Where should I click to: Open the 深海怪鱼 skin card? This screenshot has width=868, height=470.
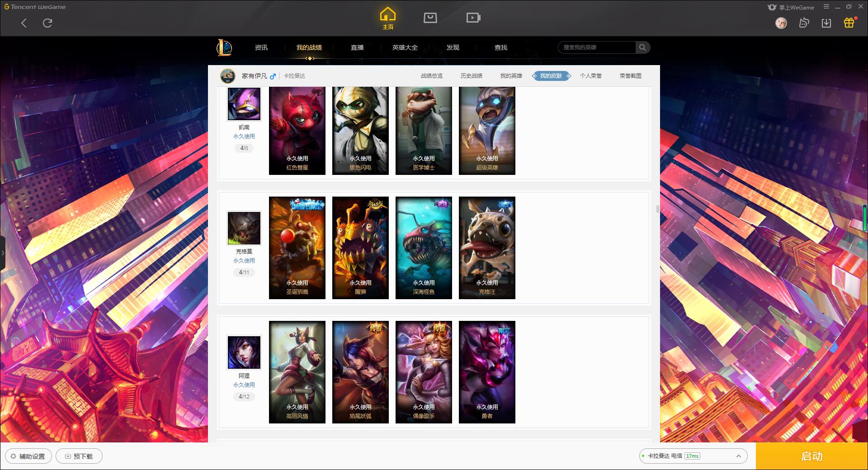424,248
